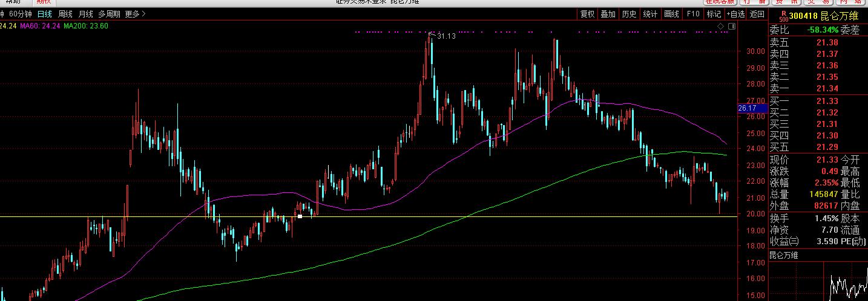Open 统计 statistics
The image size is (868, 301).
[x=650, y=14]
